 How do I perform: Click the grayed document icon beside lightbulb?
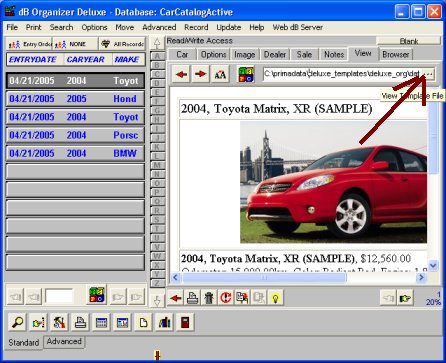(259, 298)
